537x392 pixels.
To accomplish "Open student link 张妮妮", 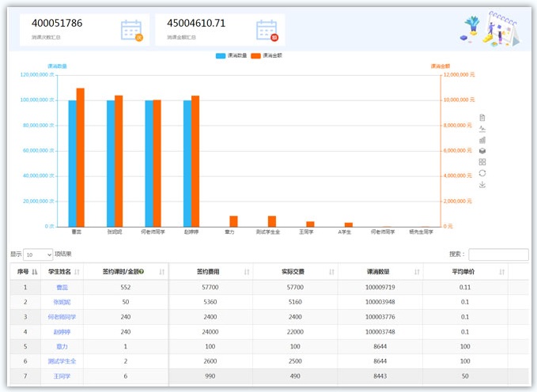I will click(61, 302).
